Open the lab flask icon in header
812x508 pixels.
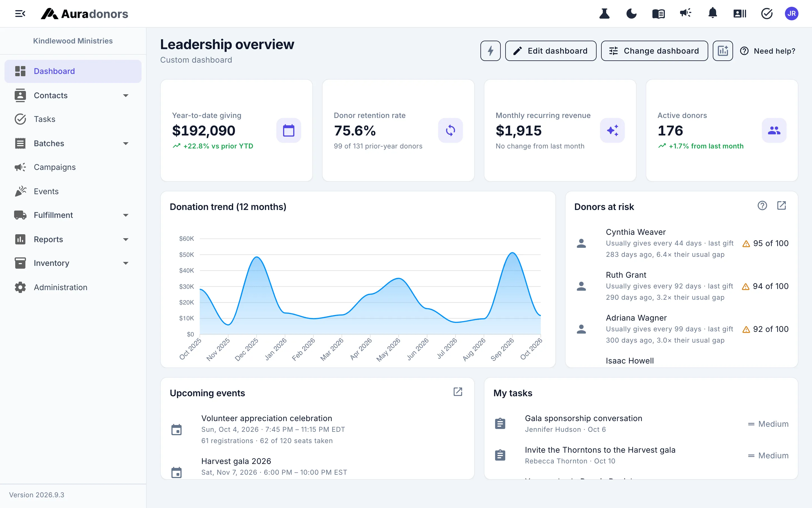pyautogui.click(x=604, y=14)
